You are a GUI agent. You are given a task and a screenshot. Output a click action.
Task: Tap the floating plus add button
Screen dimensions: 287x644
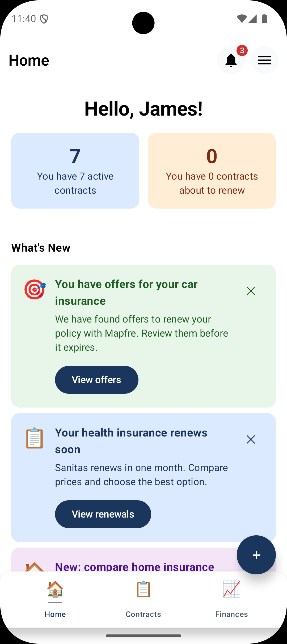256,555
